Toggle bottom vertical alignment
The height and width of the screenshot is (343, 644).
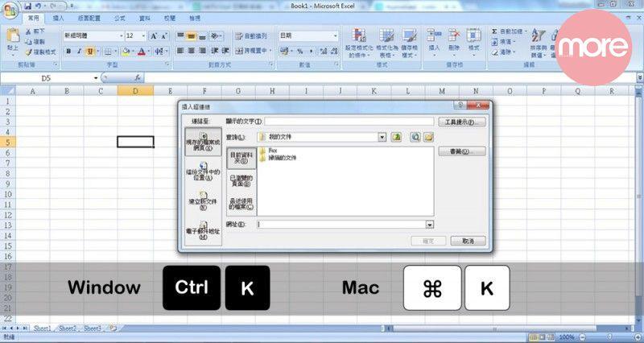pos(202,36)
